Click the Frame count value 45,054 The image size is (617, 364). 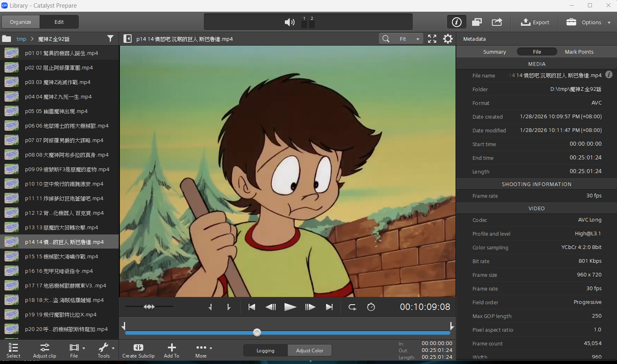point(593,344)
